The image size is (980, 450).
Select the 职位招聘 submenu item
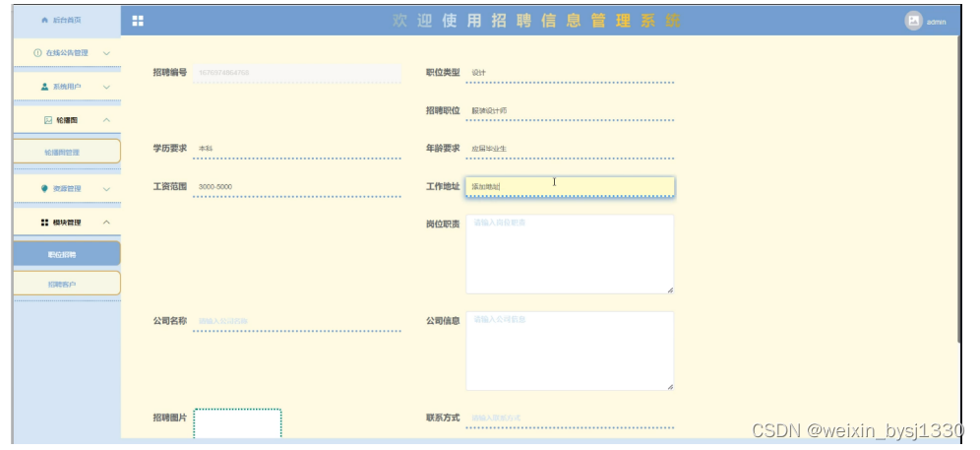point(66,254)
